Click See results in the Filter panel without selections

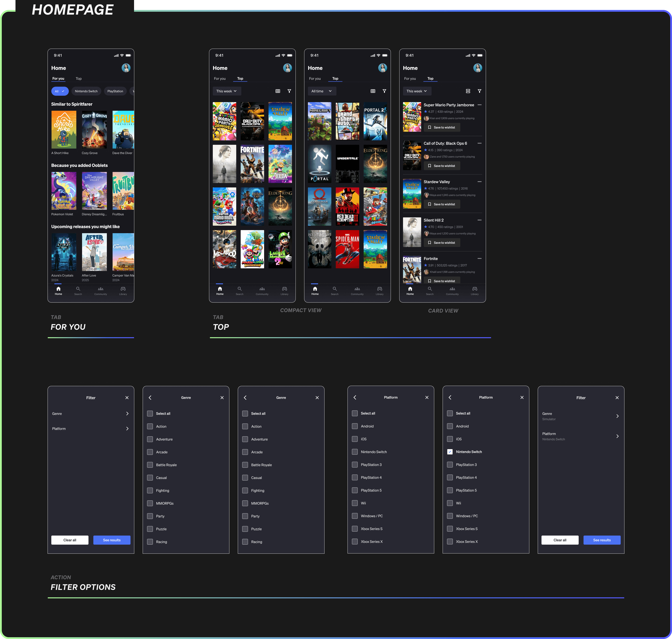point(112,540)
